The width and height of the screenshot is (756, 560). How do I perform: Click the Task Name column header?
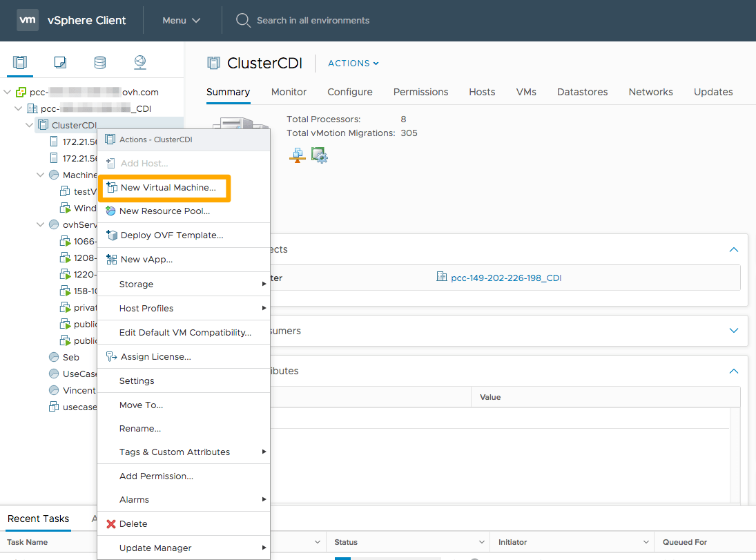(27, 542)
